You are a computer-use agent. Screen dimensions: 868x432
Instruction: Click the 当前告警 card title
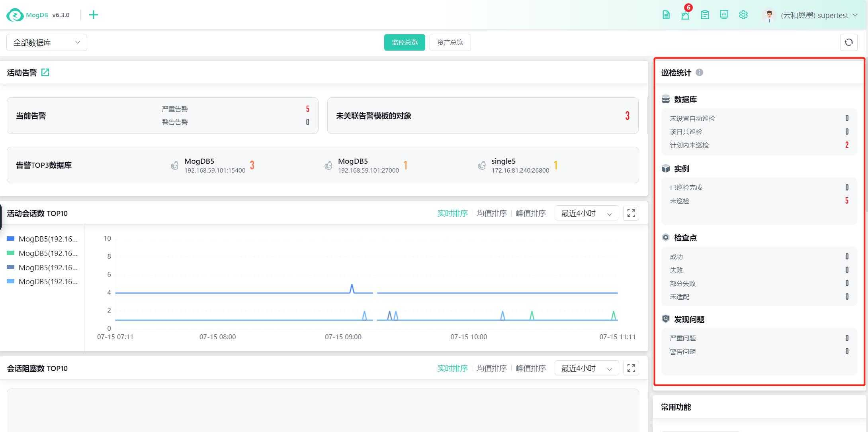[31, 116]
